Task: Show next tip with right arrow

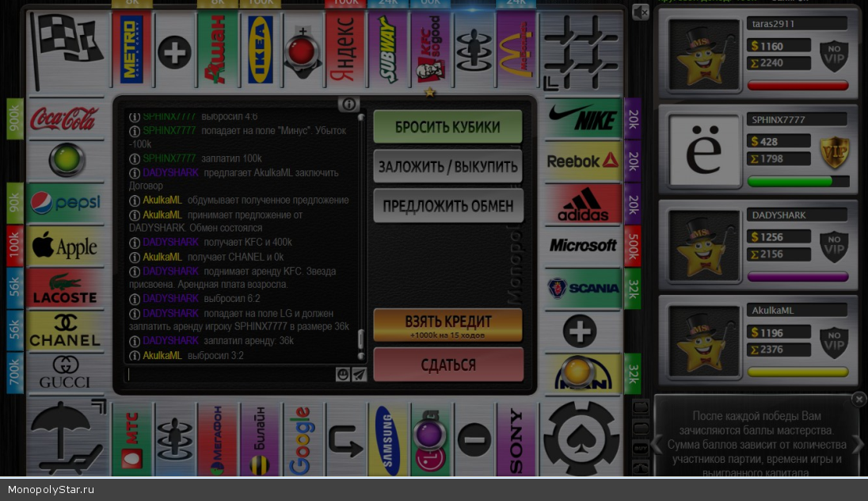Action: coord(858,443)
